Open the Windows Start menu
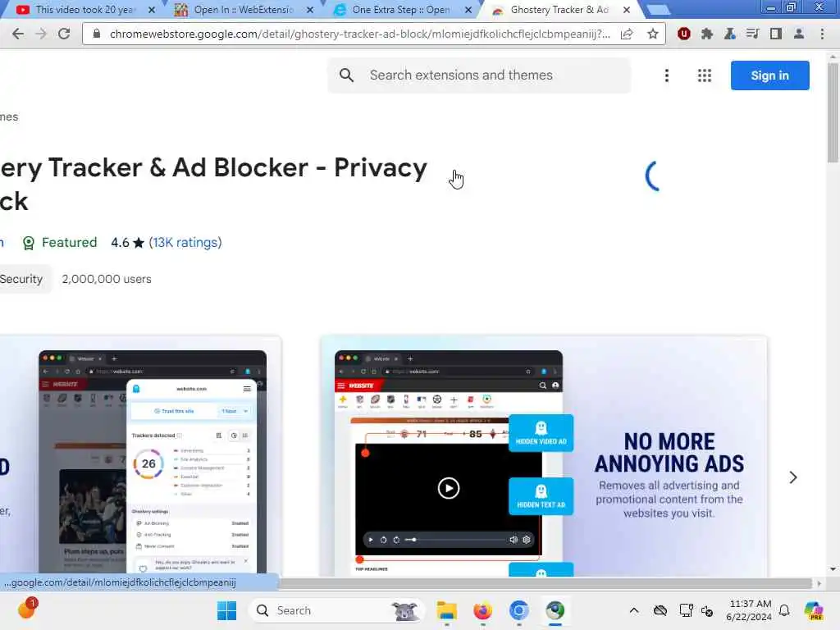This screenshot has height=630, width=840. point(226,610)
